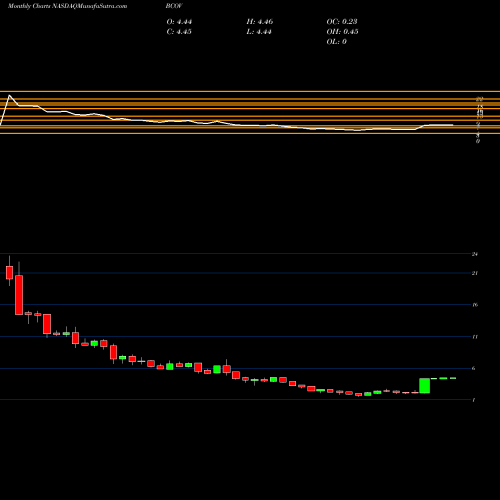
Task: Click the 16 price axis label
Action: point(475,305)
